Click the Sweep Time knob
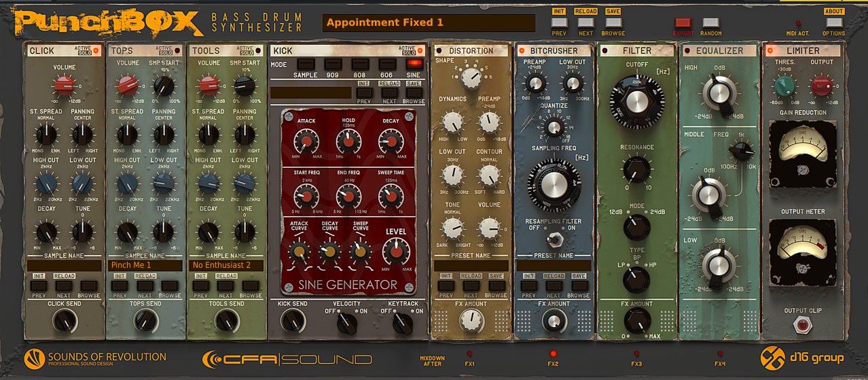868x380 pixels. click(x=391, y=196)
